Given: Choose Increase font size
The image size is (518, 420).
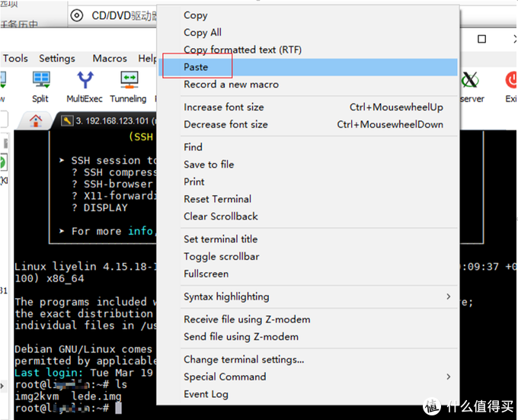Looking at the screenshot, I should tap(308, 107).
